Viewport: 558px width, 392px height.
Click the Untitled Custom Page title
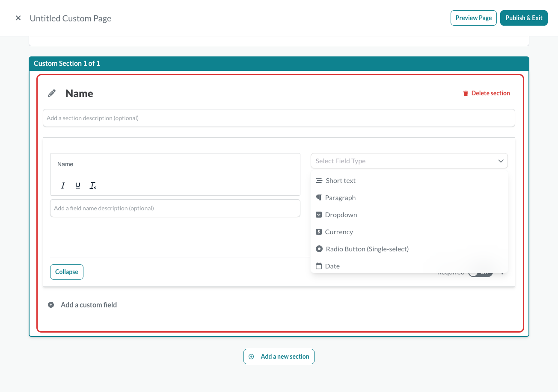pos(71,18)
